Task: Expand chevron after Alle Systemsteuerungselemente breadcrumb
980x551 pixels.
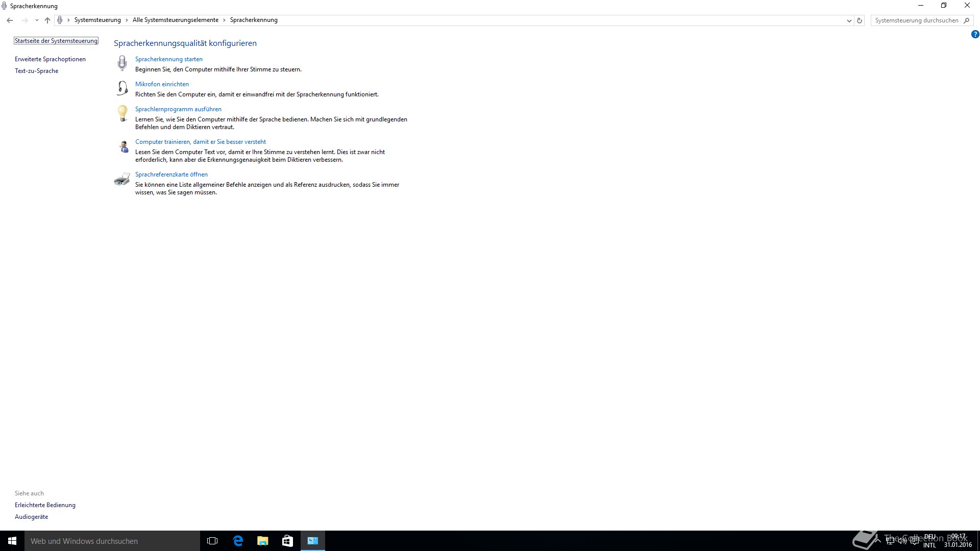Action: [x=224, y=20]
